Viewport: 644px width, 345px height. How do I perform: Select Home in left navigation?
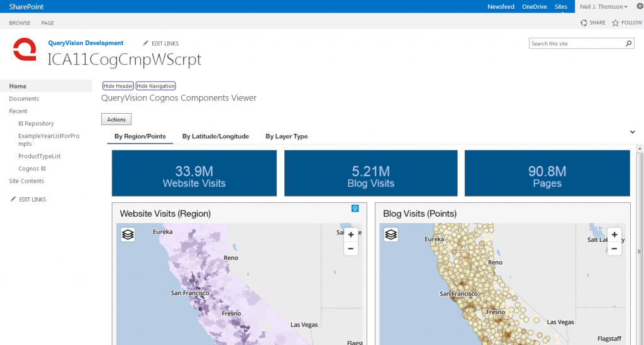pyautogui.click(x=46, y=85)
